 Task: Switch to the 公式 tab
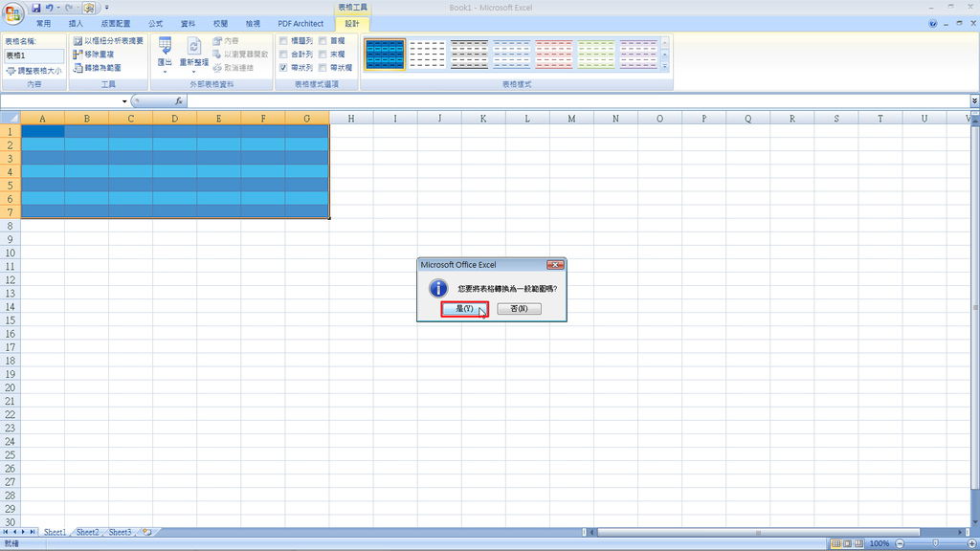click(156, 24)
